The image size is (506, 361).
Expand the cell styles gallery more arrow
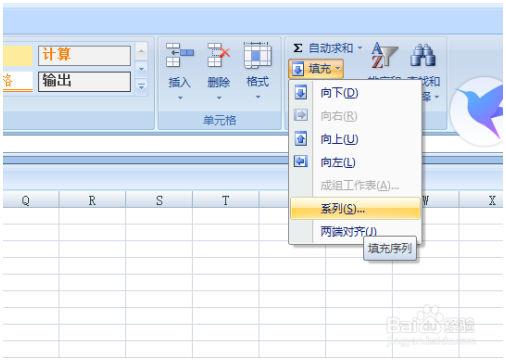[x=141, y=87]
